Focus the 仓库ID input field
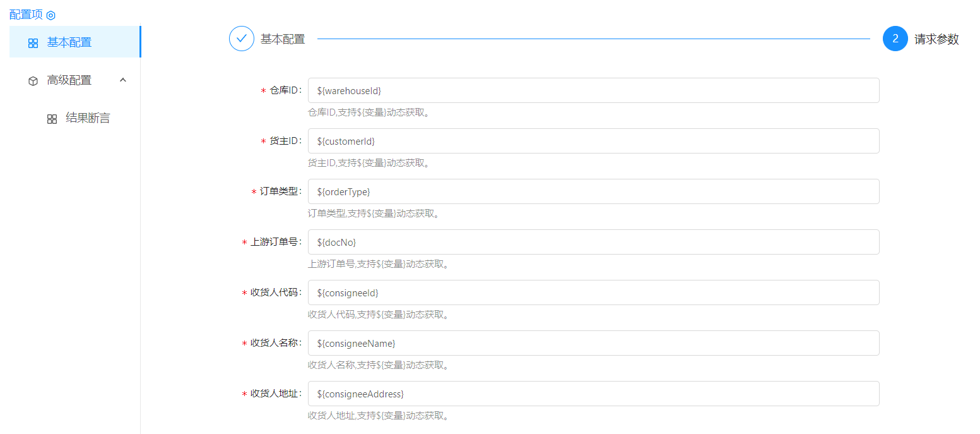 [593, 90]
